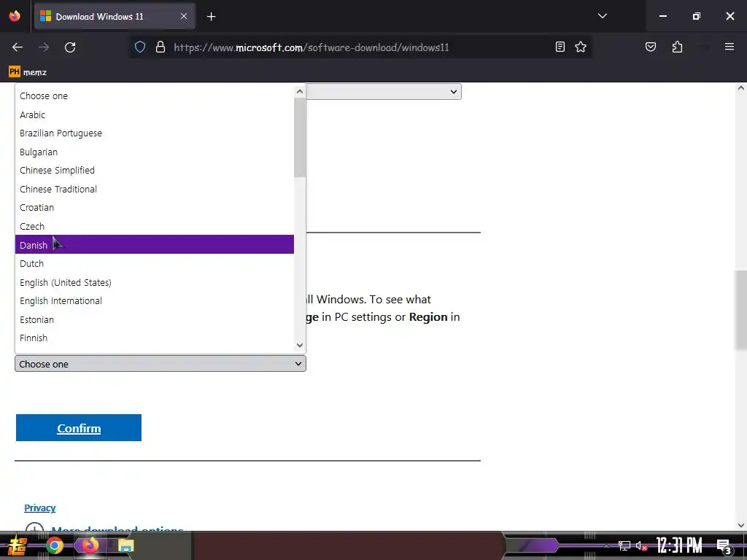Choose Estonian from the list

(x=155, y=319)
